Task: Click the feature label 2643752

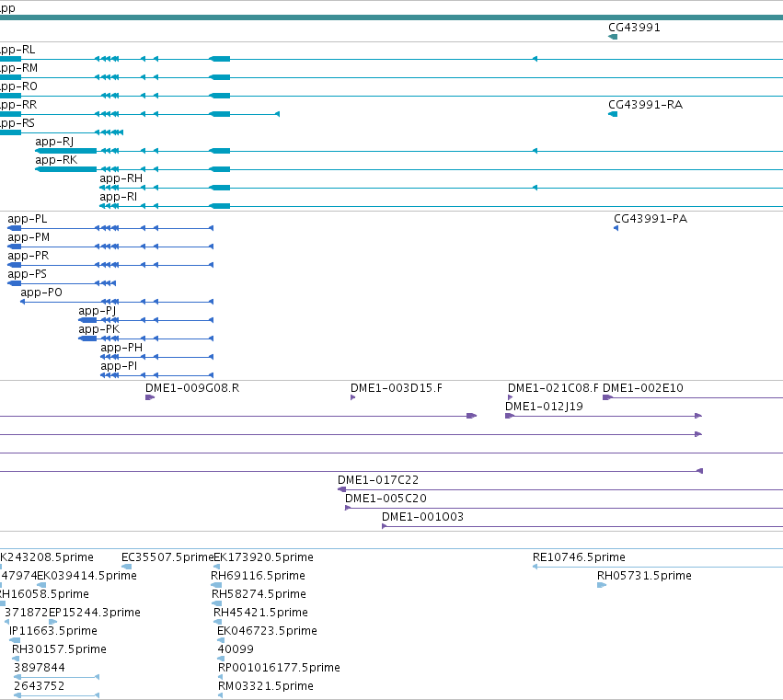Action: click(40, 686)
